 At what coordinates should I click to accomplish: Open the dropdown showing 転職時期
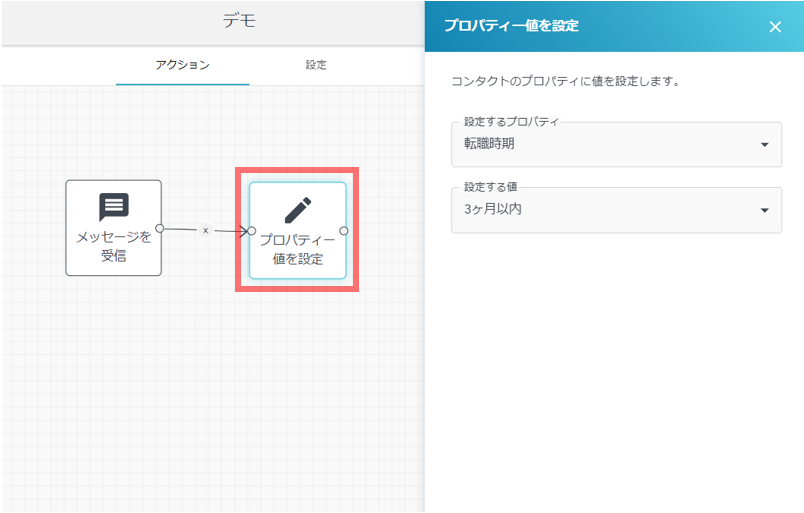(x=600, y=144)
